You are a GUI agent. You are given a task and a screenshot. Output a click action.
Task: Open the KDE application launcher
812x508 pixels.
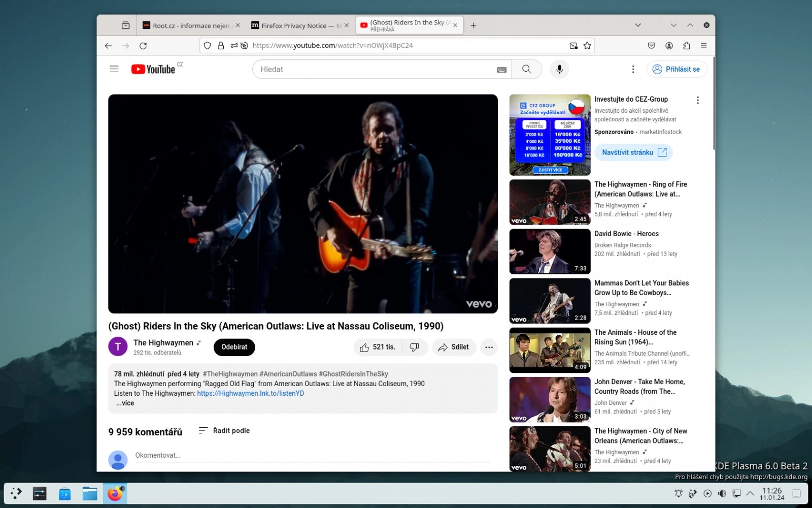(x=16, y=493)
